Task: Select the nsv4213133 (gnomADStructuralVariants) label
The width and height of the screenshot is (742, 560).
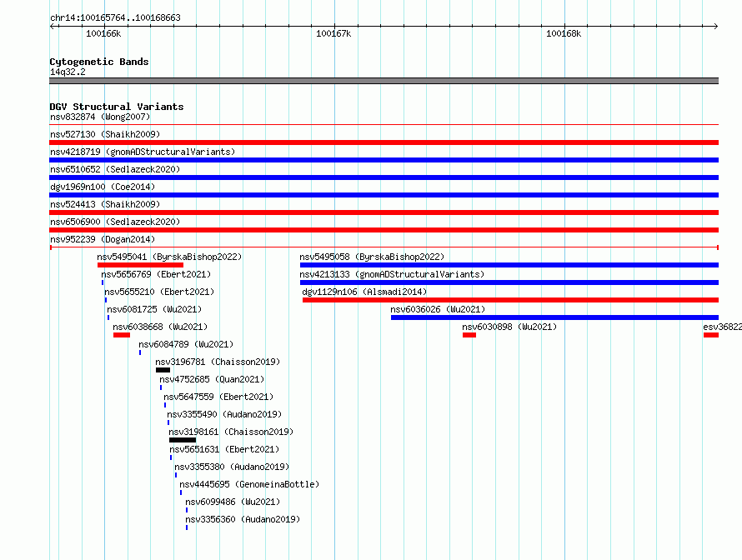Action: click(392, 274)
